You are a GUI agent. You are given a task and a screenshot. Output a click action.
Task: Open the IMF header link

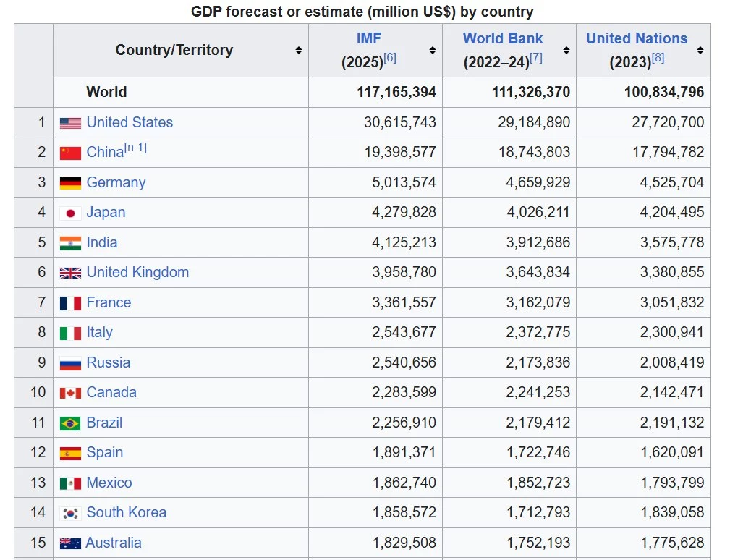(x=369, y=38)
